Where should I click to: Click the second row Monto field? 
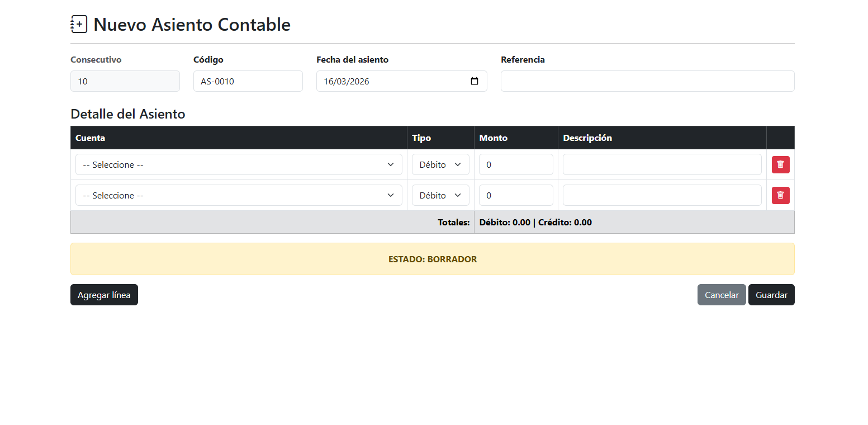click(515, 195)
